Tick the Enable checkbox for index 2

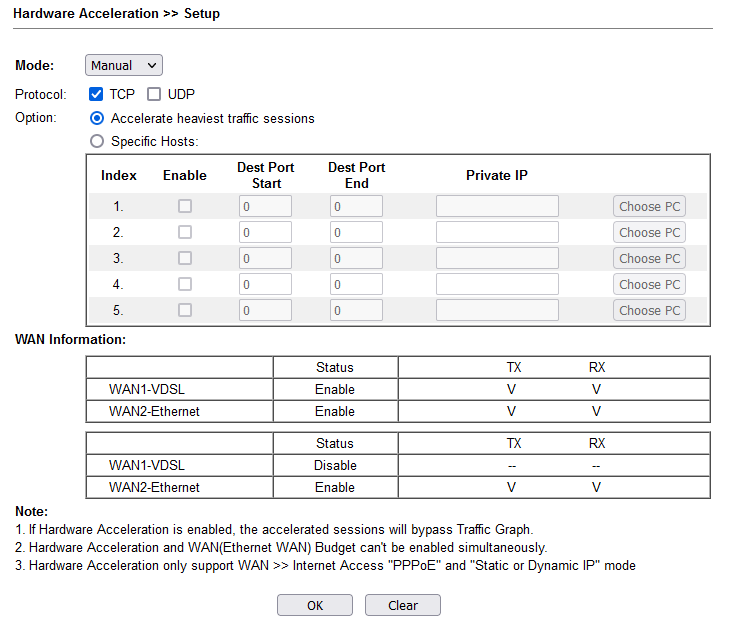pos(185,232)
